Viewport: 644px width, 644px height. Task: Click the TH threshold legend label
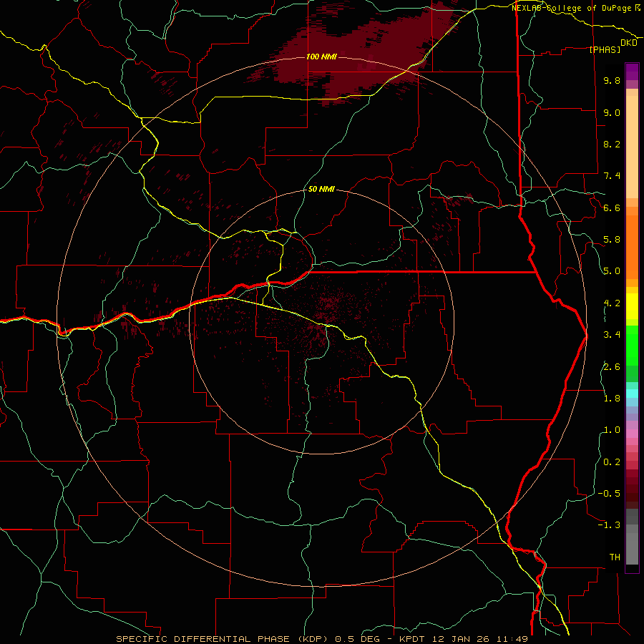(615, 557)
